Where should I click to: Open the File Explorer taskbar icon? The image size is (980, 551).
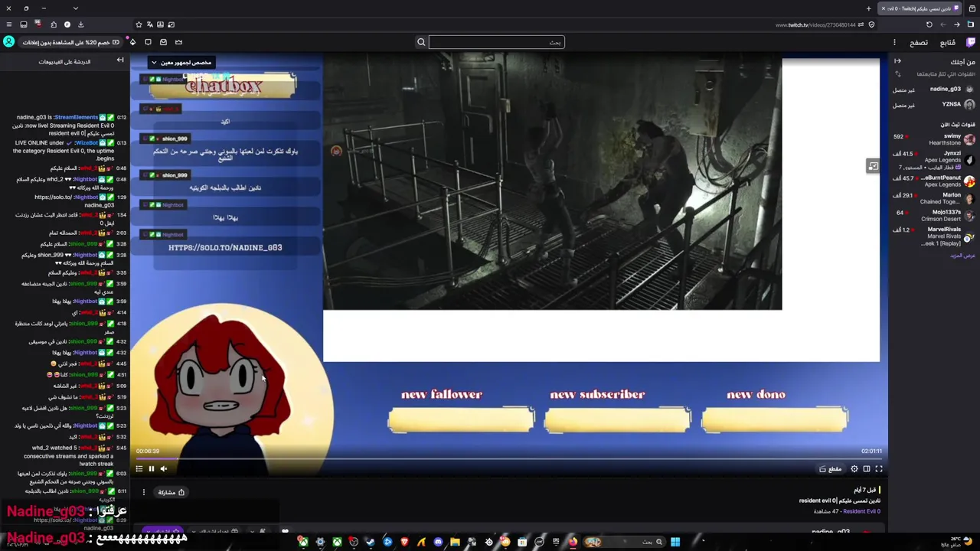click(455, 542)
